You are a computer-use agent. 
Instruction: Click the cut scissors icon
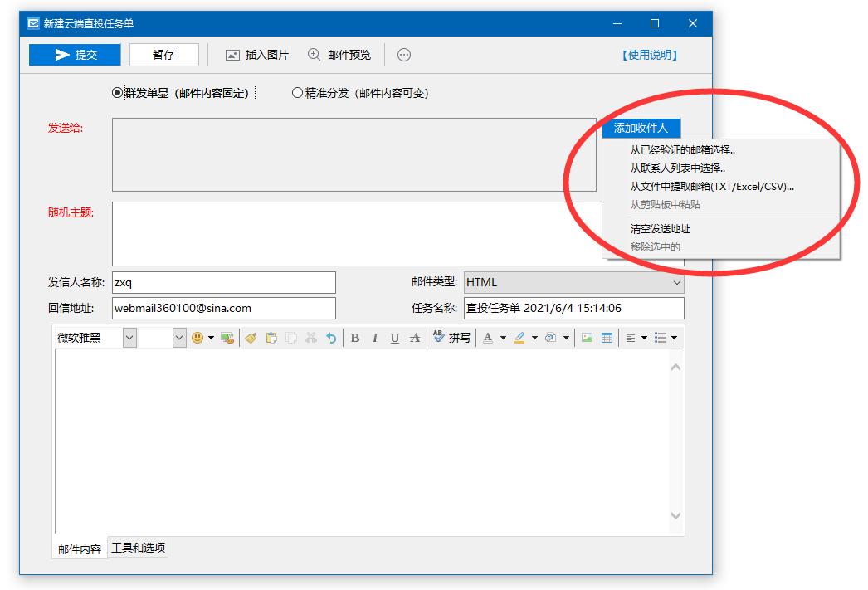point(311,338)
